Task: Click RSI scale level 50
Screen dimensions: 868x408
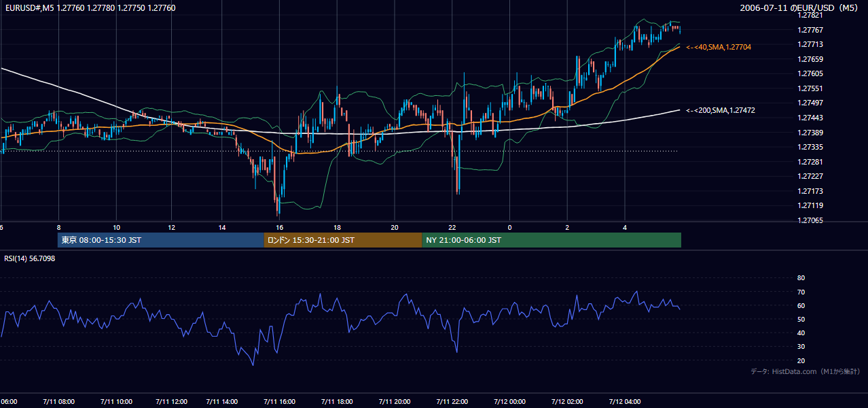Action: pos(801,319)
